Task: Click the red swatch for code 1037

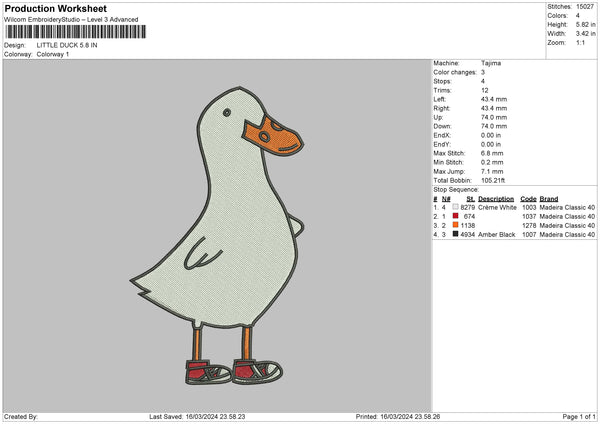Action: point(455,216)
